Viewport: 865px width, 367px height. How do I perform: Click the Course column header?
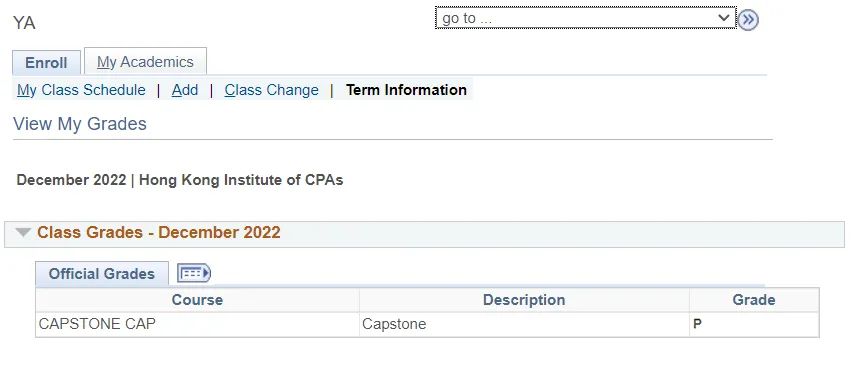(x=197, y=300)
